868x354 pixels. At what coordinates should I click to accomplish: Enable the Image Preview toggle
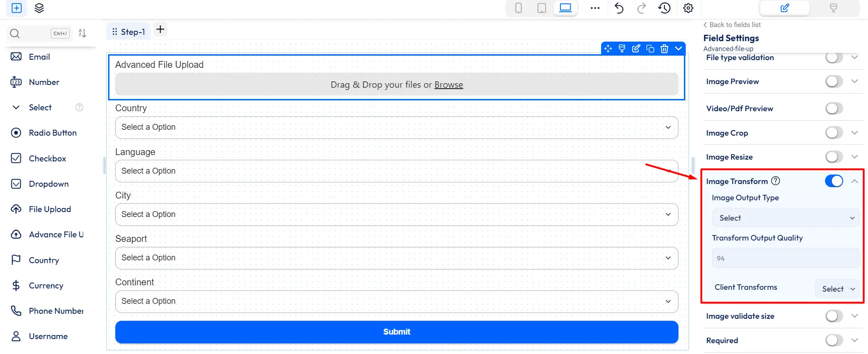pyautogui.click(x=834, y=82)
